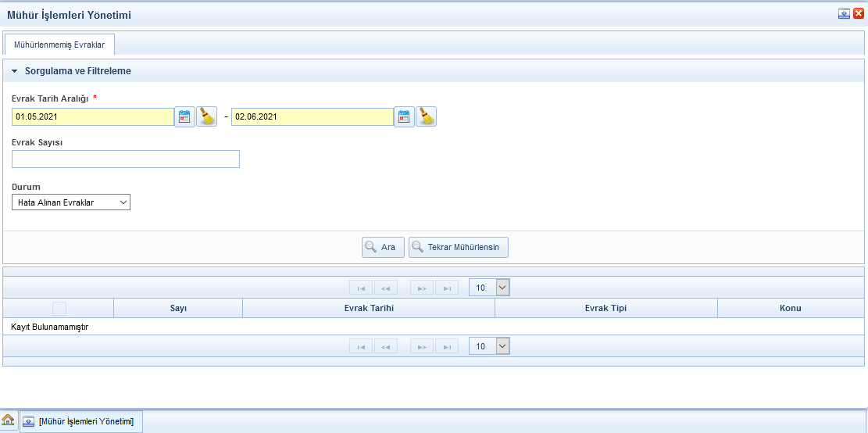Open the top rows-per-page dropdown
Image resolution: width=868 pixels, height=433 pixels.
coord(502,288)
